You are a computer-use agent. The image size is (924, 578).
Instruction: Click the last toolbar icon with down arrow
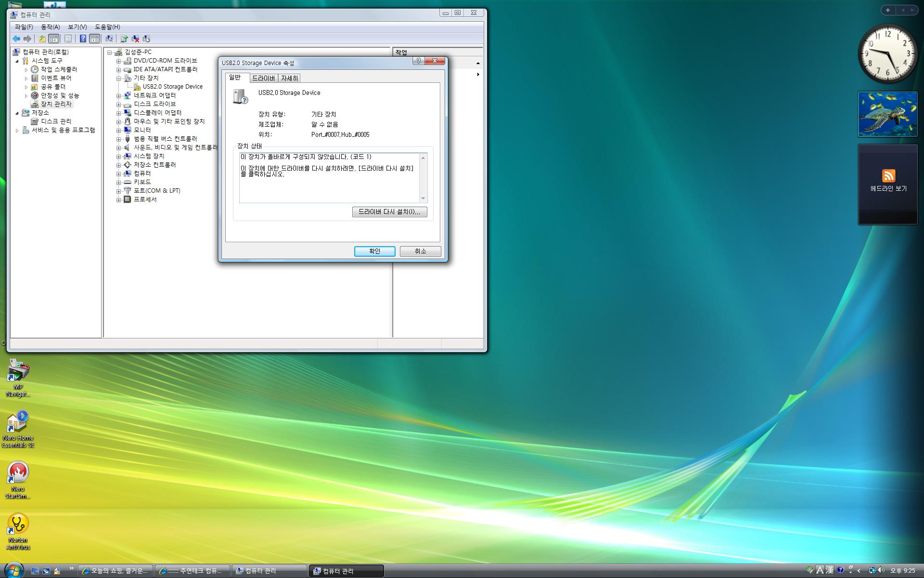click(146, 39)
